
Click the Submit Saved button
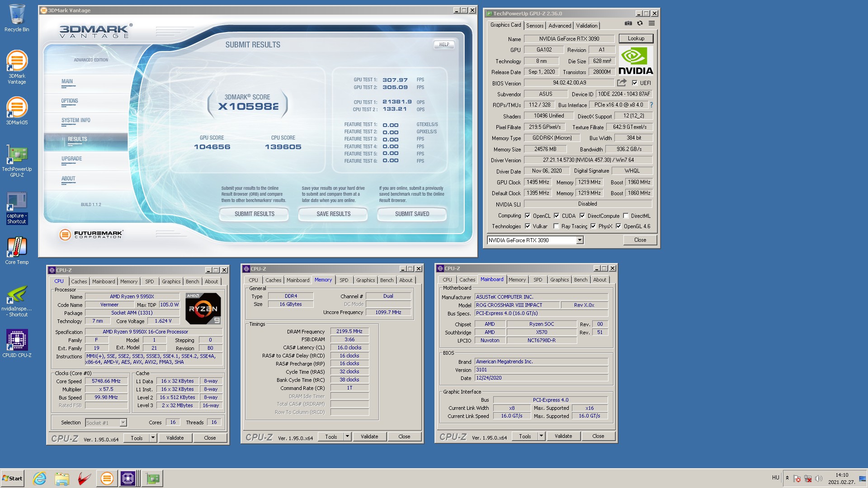pyautogui.click(x=412, y=214)
